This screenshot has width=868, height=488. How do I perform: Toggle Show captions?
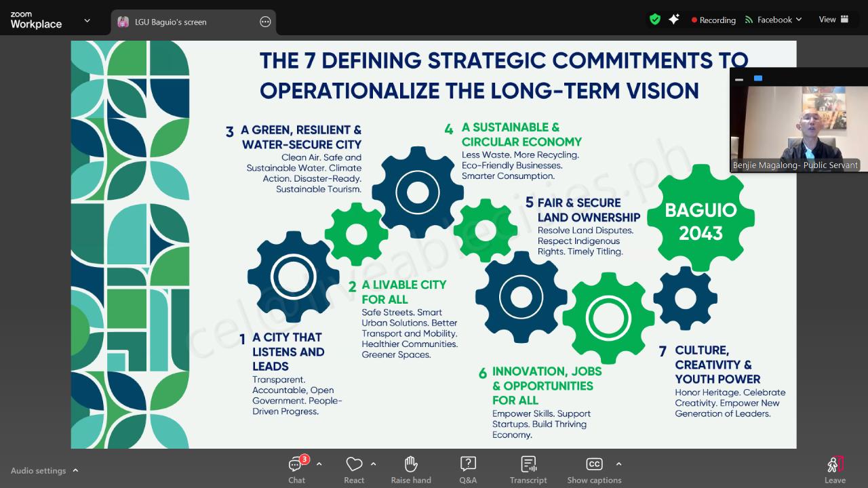point(594,470)
